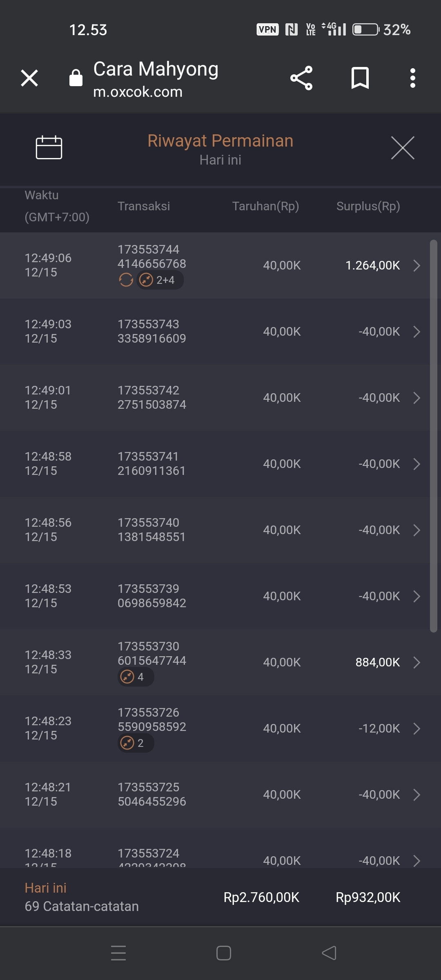Close the Riwayat Permainan panel
The image size is (441, 980).
[402, 148]
